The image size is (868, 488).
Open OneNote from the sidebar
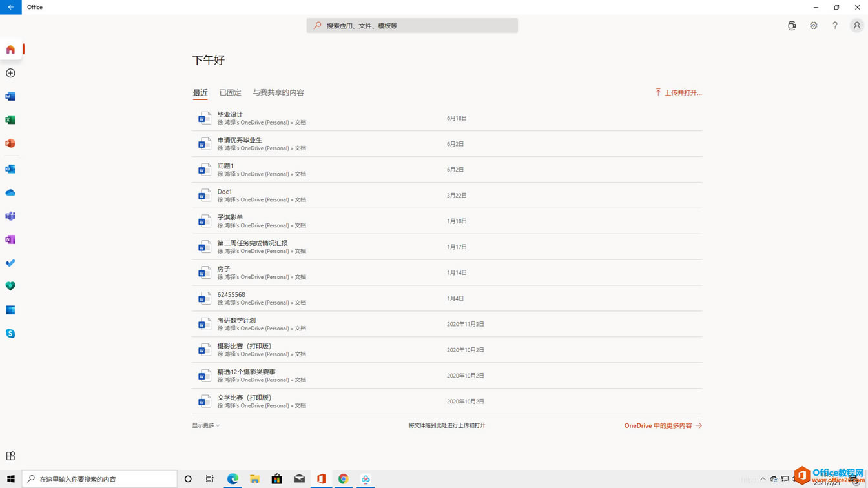[x=10, y=239]
